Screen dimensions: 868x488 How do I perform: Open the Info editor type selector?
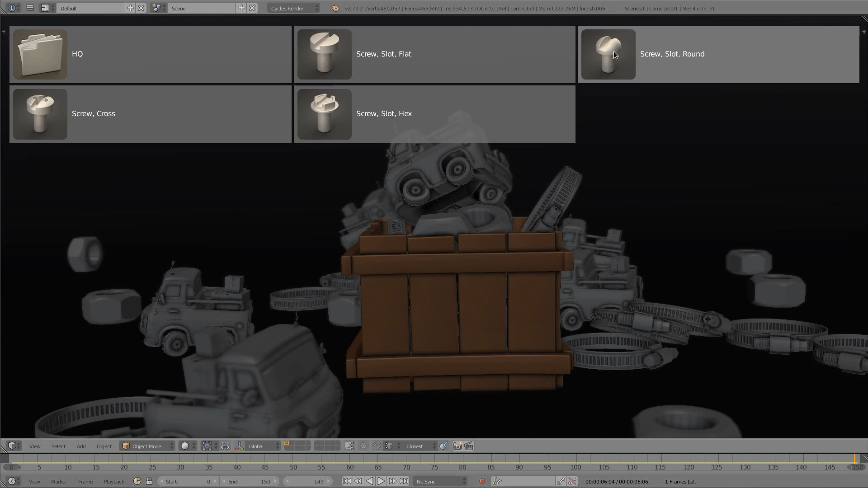click(x=14, y=8)
